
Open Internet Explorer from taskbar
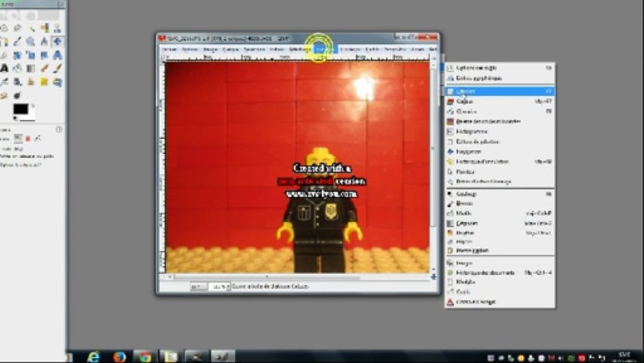[x=94, y=356]
